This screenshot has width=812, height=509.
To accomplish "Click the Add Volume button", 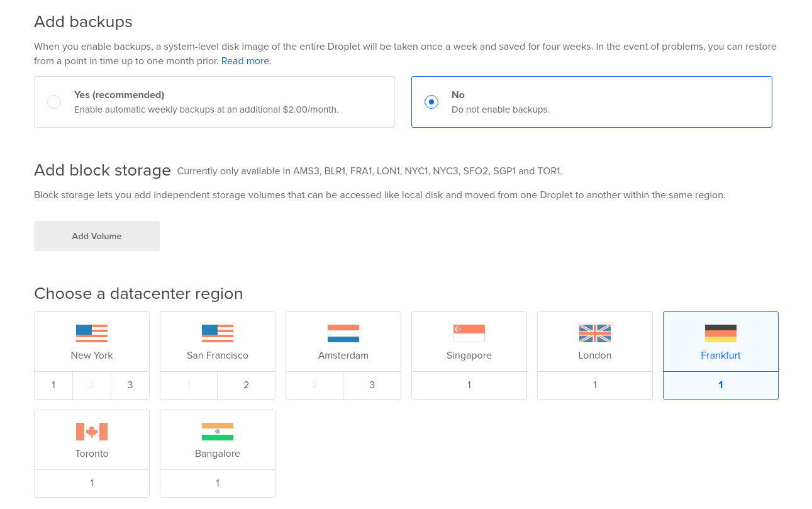I will click(97, 236).
